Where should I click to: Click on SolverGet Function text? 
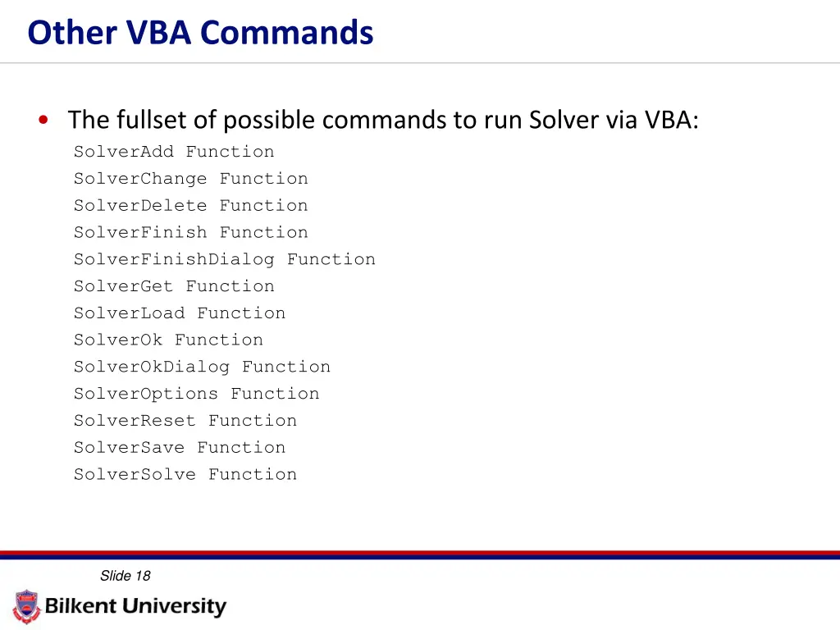click(x=174, y=286)
